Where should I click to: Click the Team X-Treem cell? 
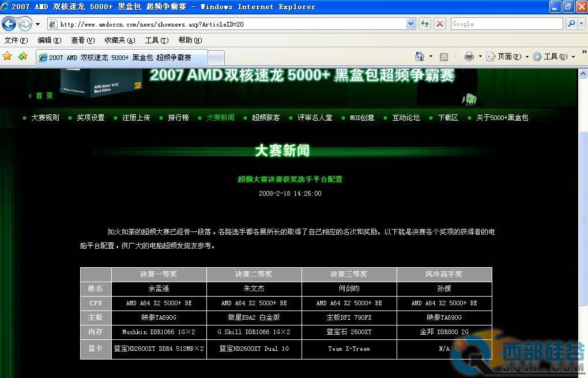[349, 349]
